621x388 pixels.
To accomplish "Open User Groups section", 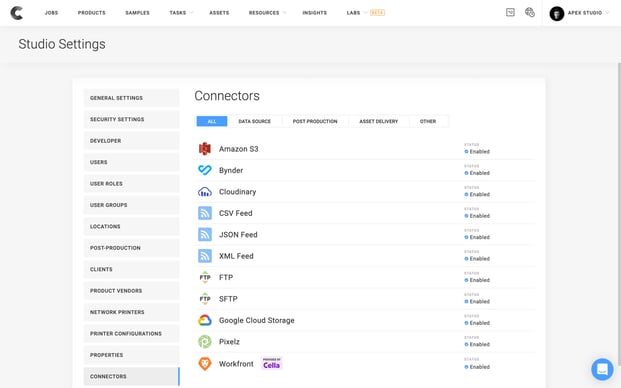I will coord(131,205).
